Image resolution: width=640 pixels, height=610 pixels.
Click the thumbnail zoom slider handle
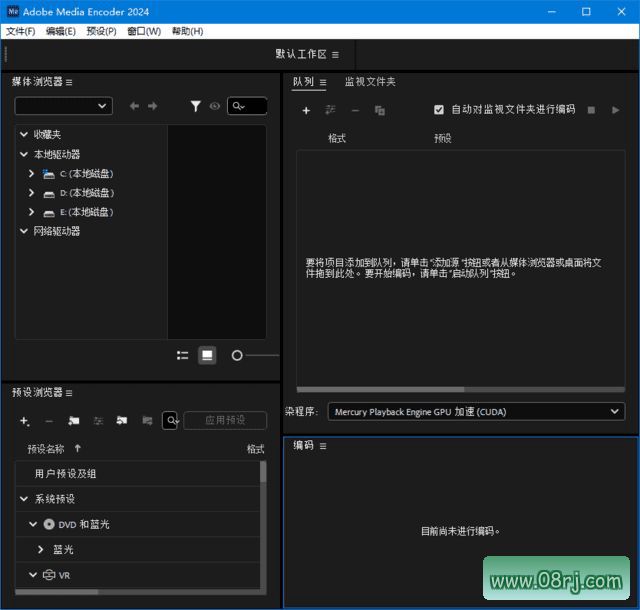tap(237, 356)
